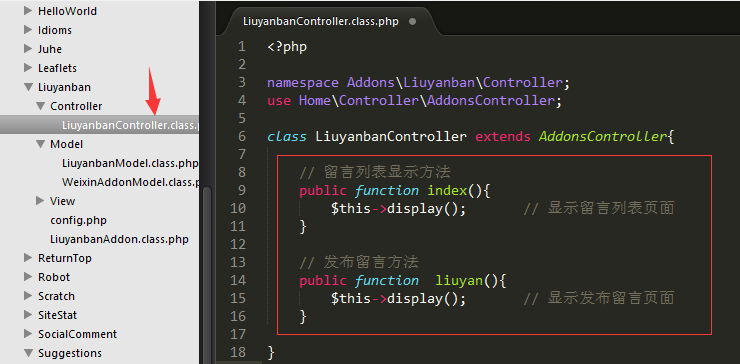Place cursor on the <?php tag
The image size is (740, 364).
(287, 47)
